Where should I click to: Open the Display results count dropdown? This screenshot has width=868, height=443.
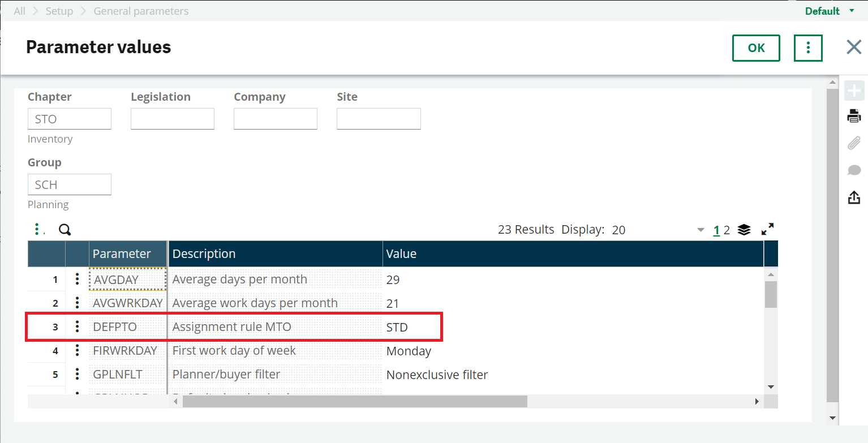[700, 230]
